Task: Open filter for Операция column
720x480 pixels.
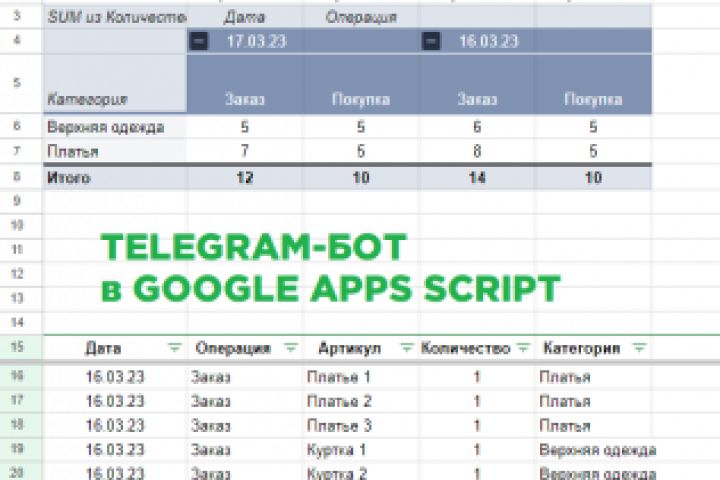Action: coord(290,348)
